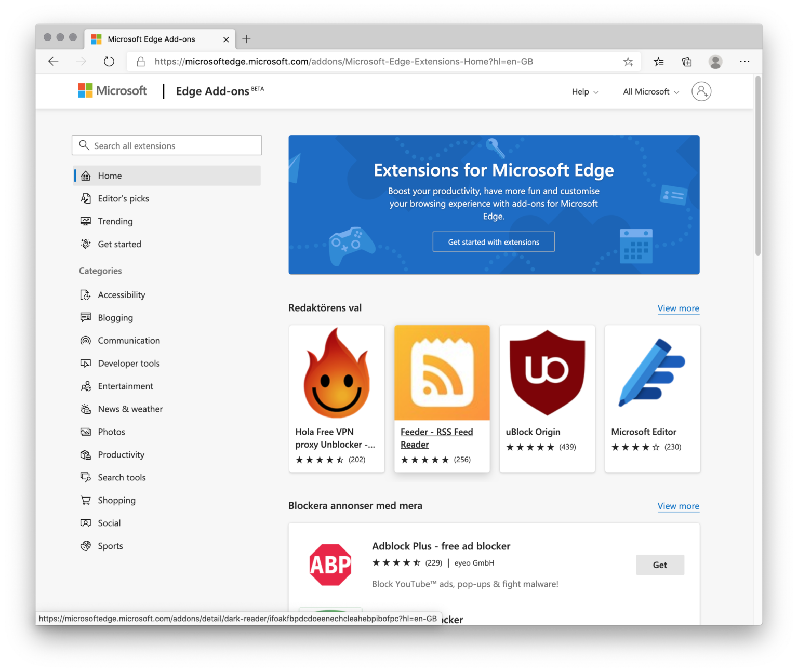
Task: Open the account profile icon
Action: (x=701, y=91)
